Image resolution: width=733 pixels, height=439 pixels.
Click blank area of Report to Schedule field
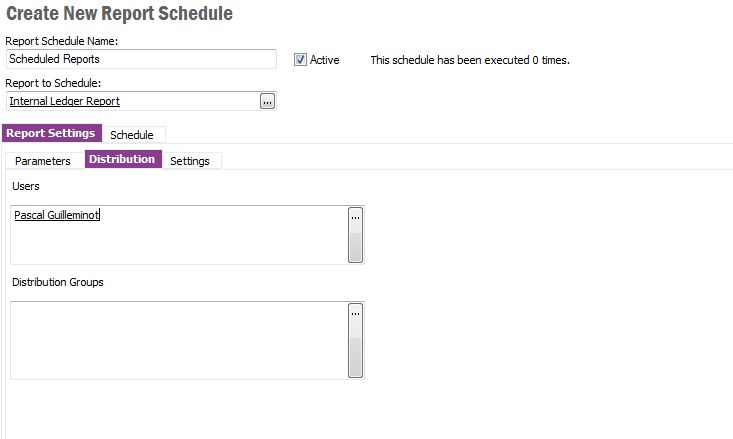(190, 101)
